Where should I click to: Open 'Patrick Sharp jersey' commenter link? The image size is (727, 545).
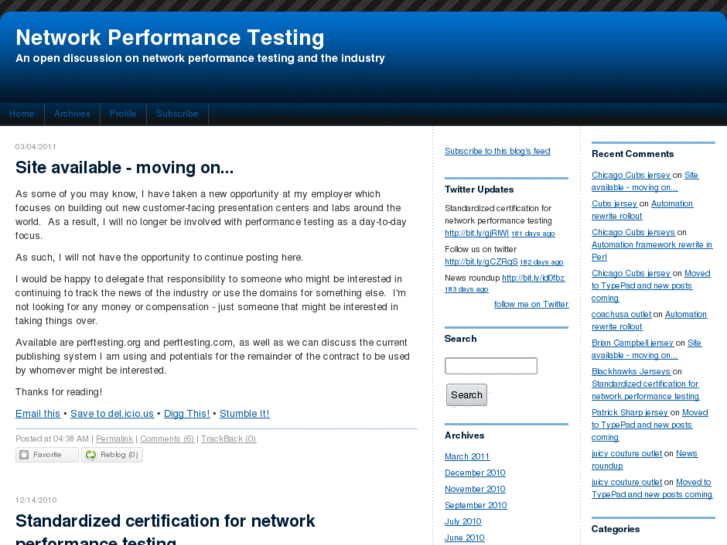630,412
